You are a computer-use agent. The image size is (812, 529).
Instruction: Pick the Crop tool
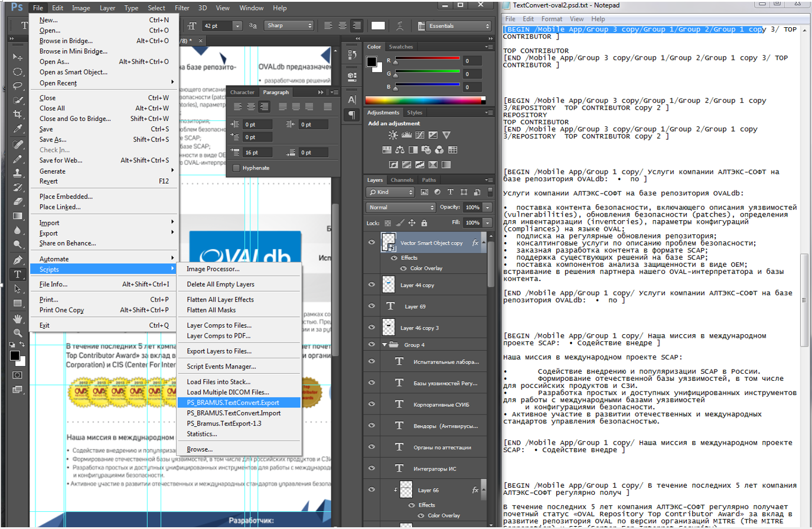(x=17, y=114)
